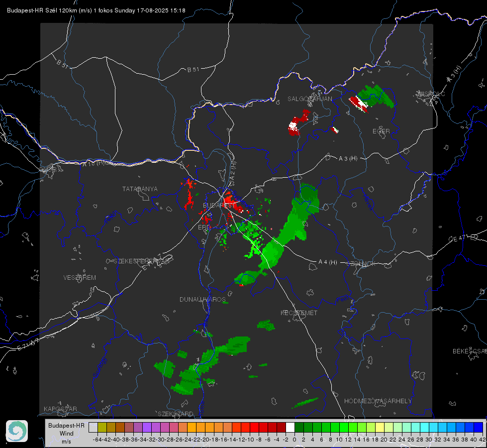Click the 'A 4 (H)' road label
This screenshot has height=448, width=487.
point(328,262)
